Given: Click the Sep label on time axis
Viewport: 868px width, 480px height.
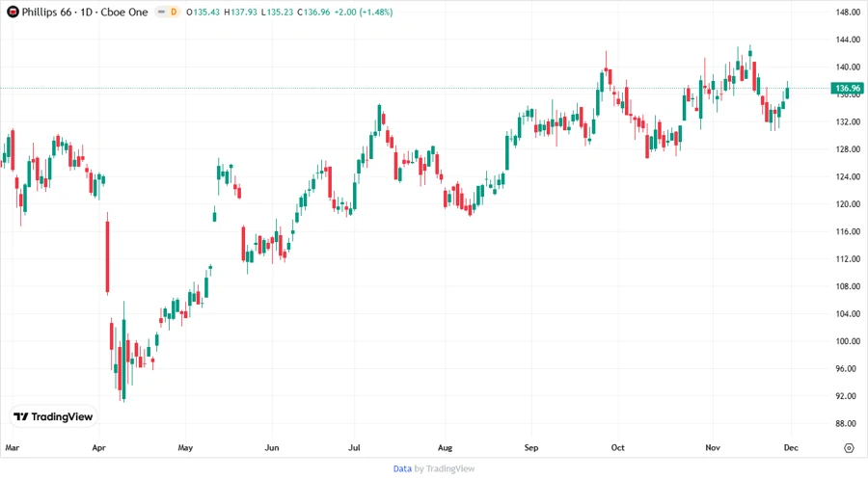Looking at the screenshot, I should (531, 448).
